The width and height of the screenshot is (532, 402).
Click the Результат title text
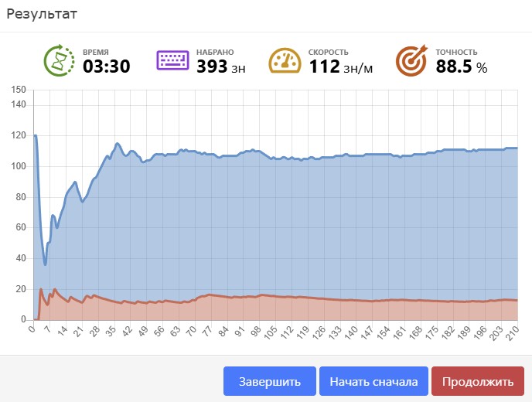coord(41,14)
